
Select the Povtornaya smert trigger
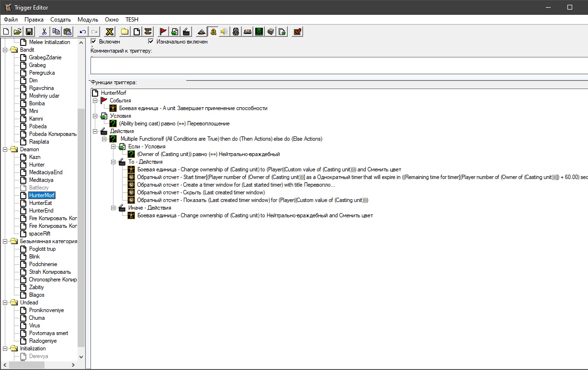[48, 333]
